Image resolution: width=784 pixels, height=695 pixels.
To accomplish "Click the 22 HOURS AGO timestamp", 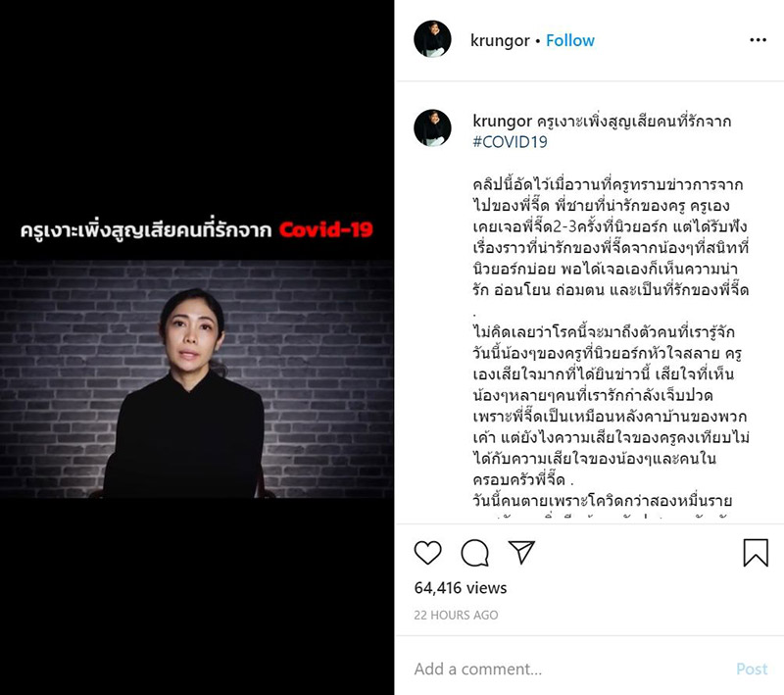I will click(x=456, y=615).
